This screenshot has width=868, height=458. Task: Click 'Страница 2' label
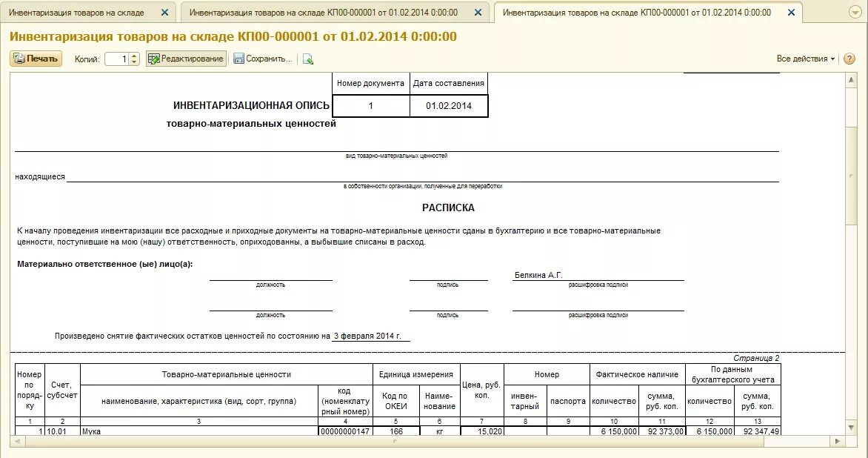(x=756, y=358)
